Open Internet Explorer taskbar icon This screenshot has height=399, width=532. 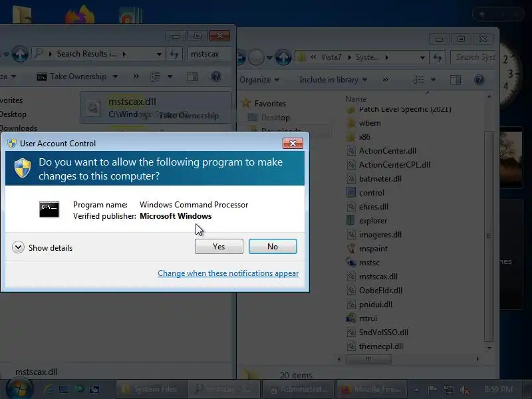pos(48,389)
